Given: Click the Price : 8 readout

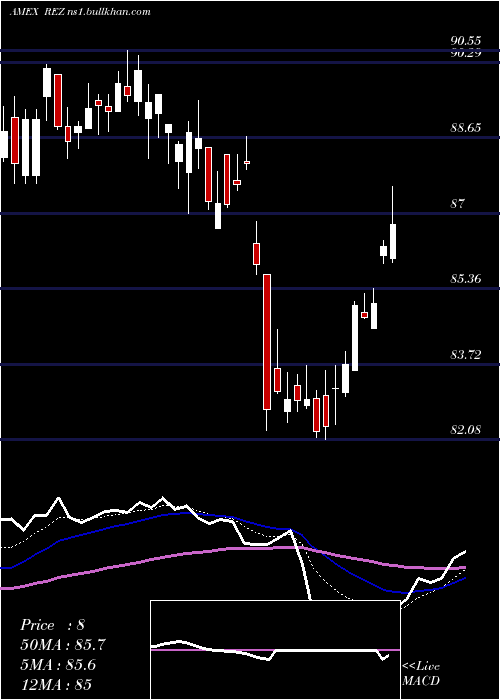Looking at the screenshot, I should click(52, 625).
